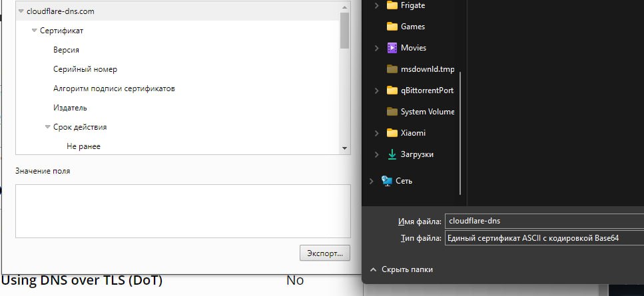644x296 pixels.
Task: Open the Frigate folder icon
Action: tap(392, 5)
